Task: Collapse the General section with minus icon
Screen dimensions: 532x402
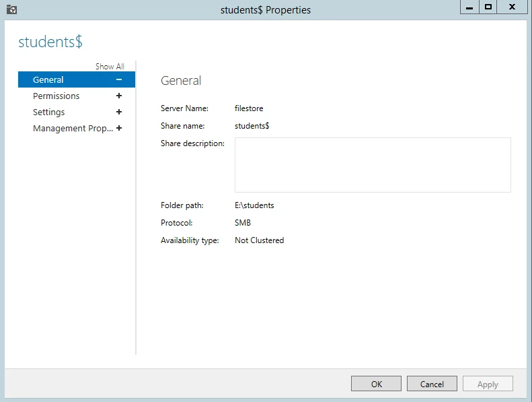Action: (119, 79)
